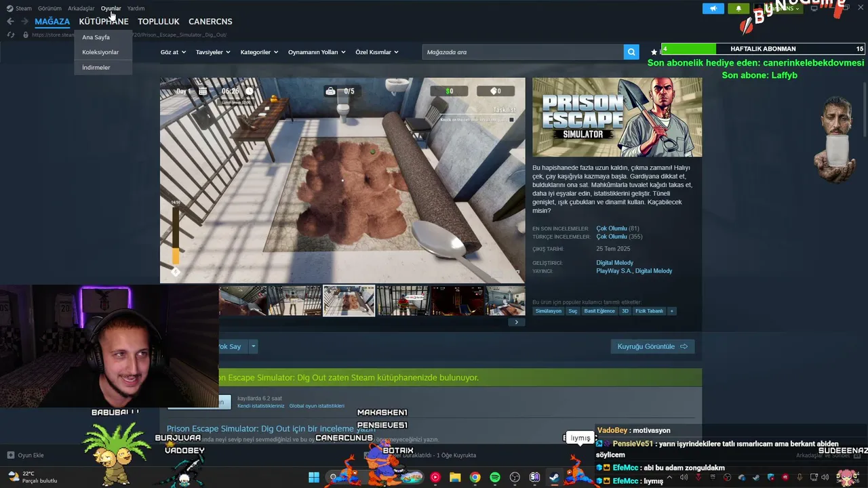Viewport: 868px width, 488px height.
Task: Select İndirmeler from the dropdown menu
Action: click(x=103, y=67)
